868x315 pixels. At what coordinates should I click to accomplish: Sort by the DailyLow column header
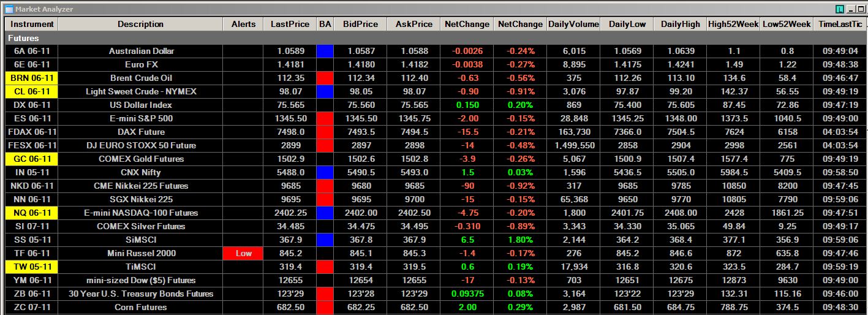(x=627, y=25)
